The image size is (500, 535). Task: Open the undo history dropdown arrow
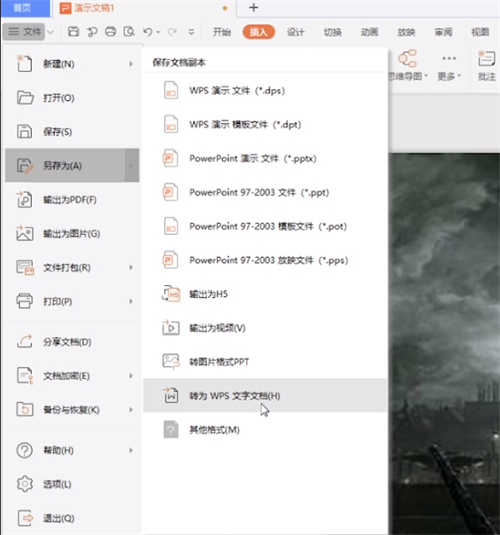(158, 32)
